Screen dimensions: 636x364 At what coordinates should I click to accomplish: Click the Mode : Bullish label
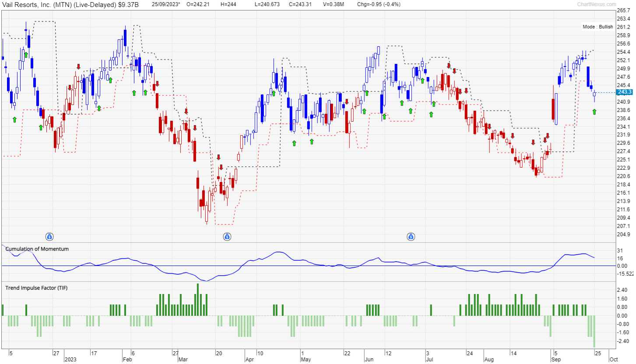pyautogui.click(x=598, y=27)
